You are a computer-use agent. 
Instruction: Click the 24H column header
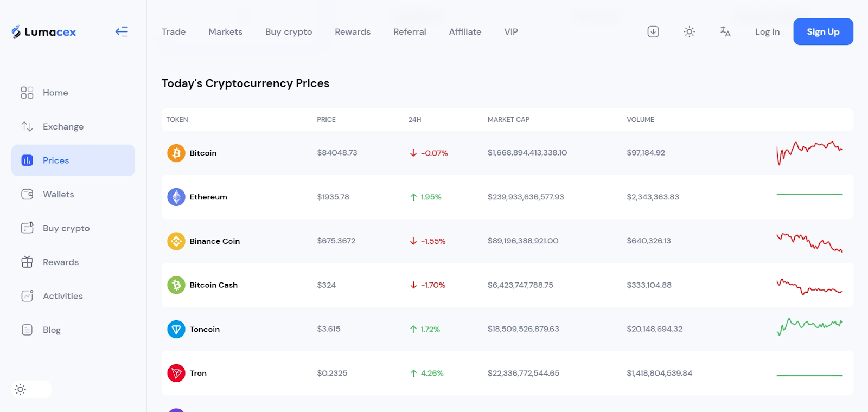(414, 120)
